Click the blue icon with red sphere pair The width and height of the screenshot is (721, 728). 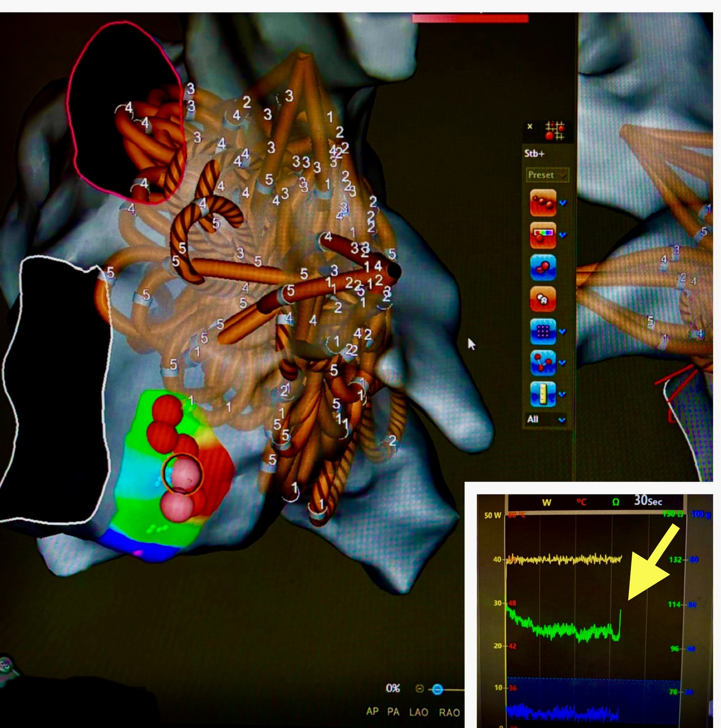pyautogui.click(x=543, y=267)
